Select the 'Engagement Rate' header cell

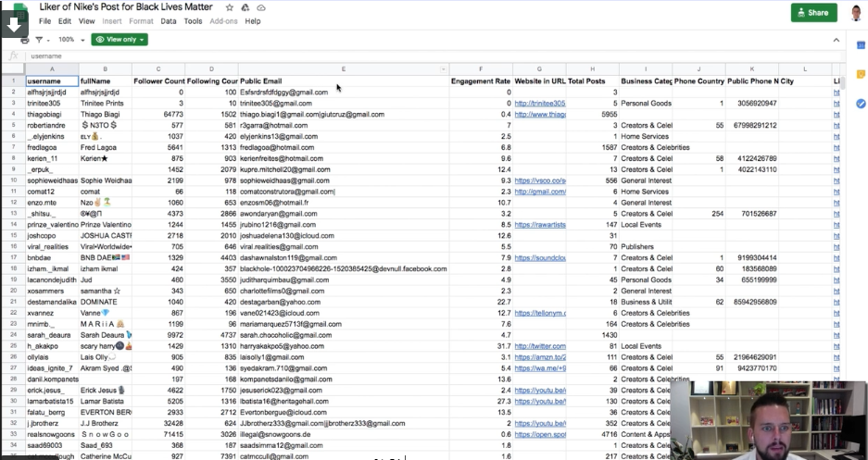pyautogui.click(x=481, y=81)
